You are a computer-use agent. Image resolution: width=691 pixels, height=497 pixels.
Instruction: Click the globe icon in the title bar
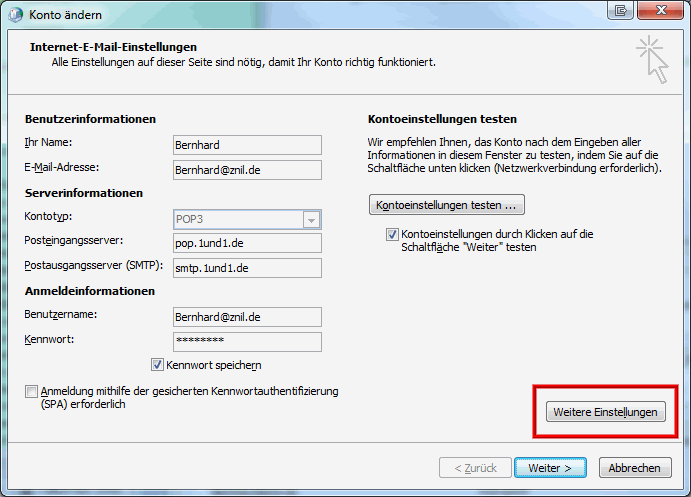[x=16, y=11]
